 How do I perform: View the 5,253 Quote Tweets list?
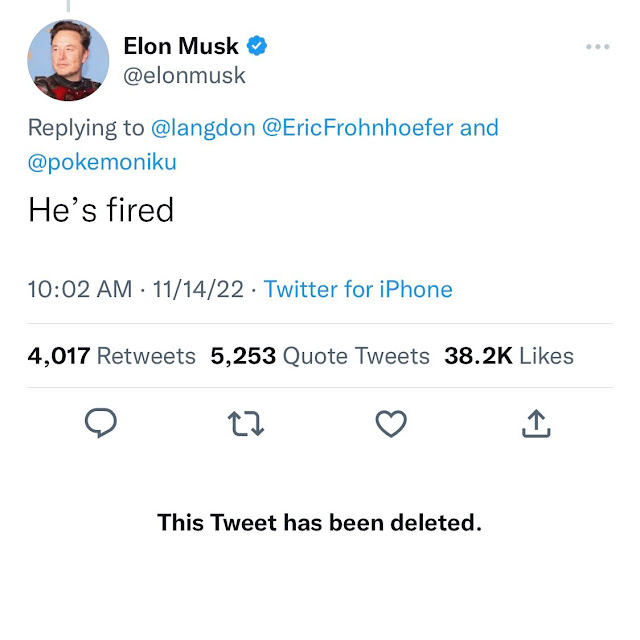click(x=320, y=356)
